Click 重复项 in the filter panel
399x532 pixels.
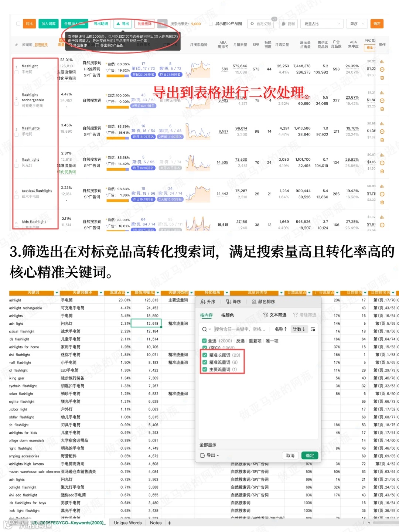(255, 341)
